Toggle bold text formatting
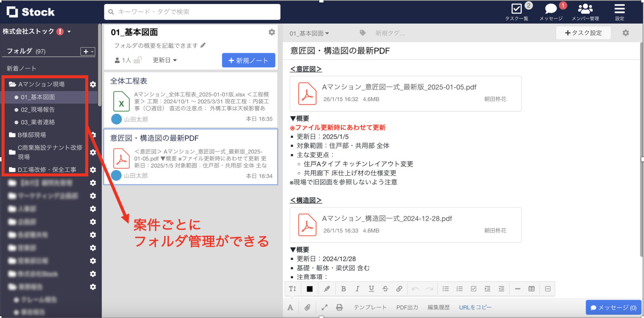Image resolution: width=644 pixels, height=318 pixels. point(343,288)
